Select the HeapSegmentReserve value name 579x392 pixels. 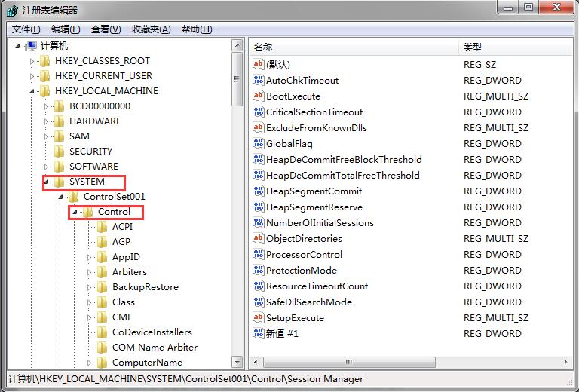(x=314, y=207)
